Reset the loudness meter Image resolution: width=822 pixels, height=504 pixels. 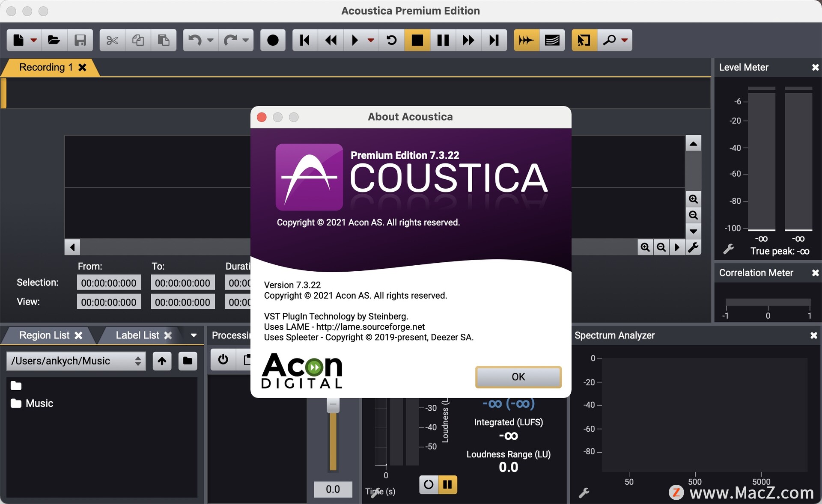coord(429,484)
